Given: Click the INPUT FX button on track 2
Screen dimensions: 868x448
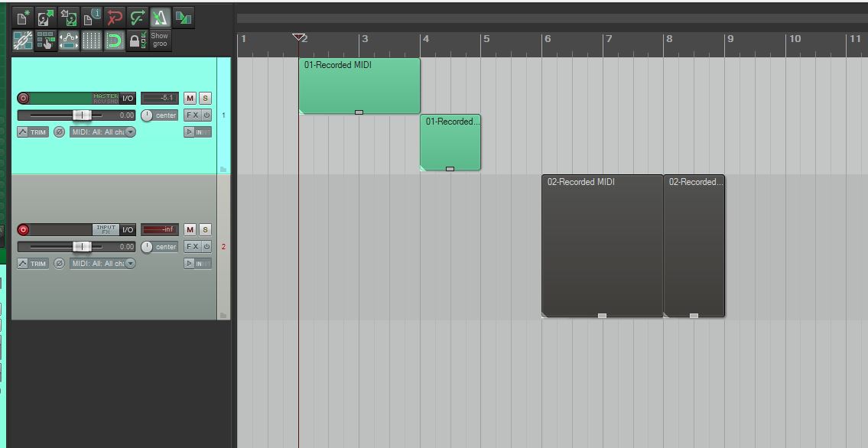Looking at the screenshot, I should 106,229.
